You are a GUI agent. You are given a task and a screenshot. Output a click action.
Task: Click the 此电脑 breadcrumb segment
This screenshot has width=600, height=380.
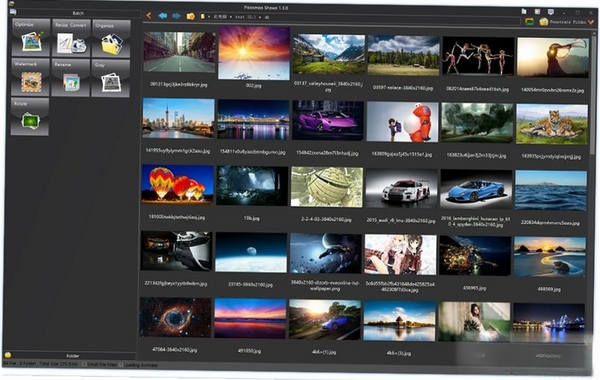coord(220,17)
